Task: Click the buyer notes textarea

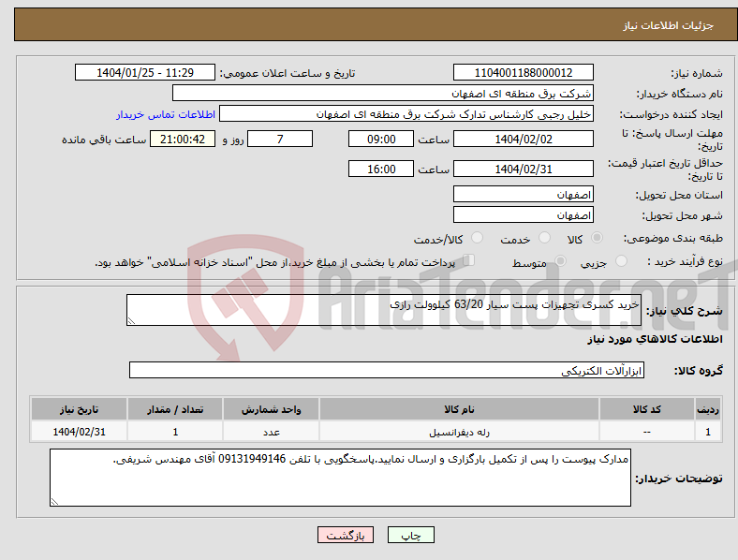Action: [340, 478]
